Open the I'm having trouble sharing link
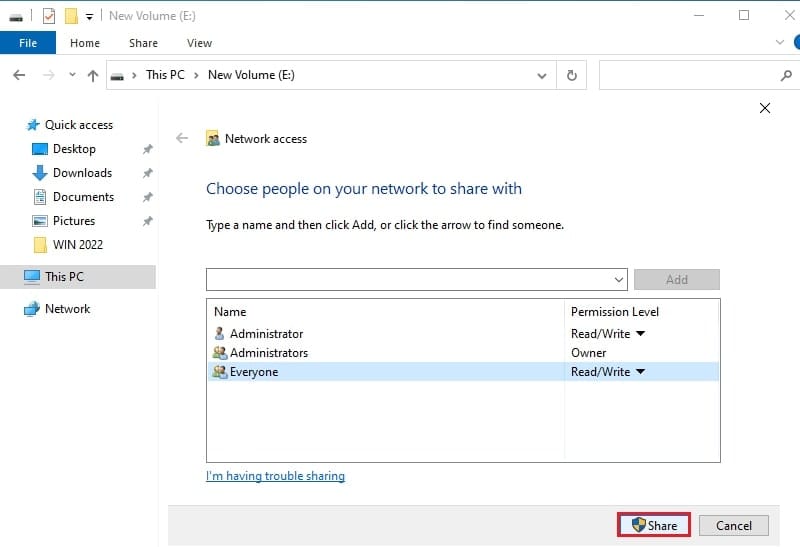The height and width of the screenshot is (547, 800). [x=275, y=476]
